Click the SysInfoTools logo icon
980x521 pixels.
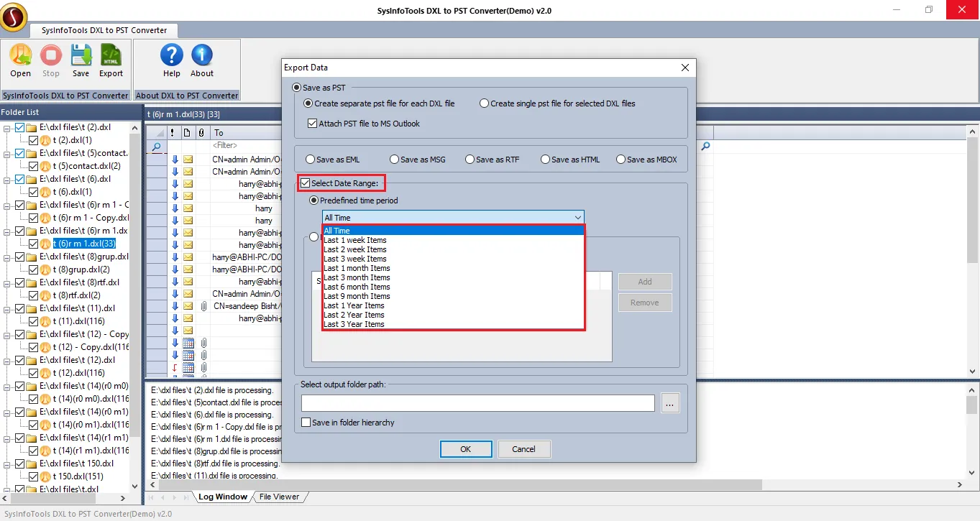tap(14, 17)
